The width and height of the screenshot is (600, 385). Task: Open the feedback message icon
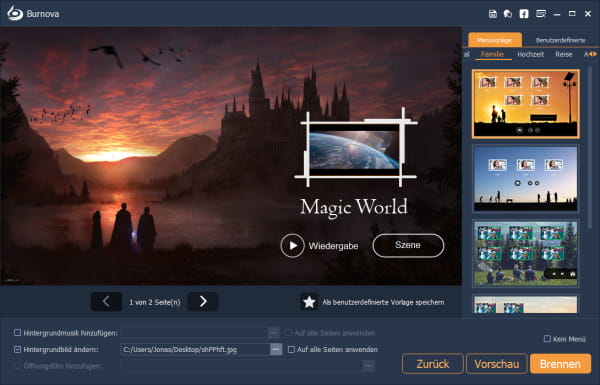(x=541, y=14)
